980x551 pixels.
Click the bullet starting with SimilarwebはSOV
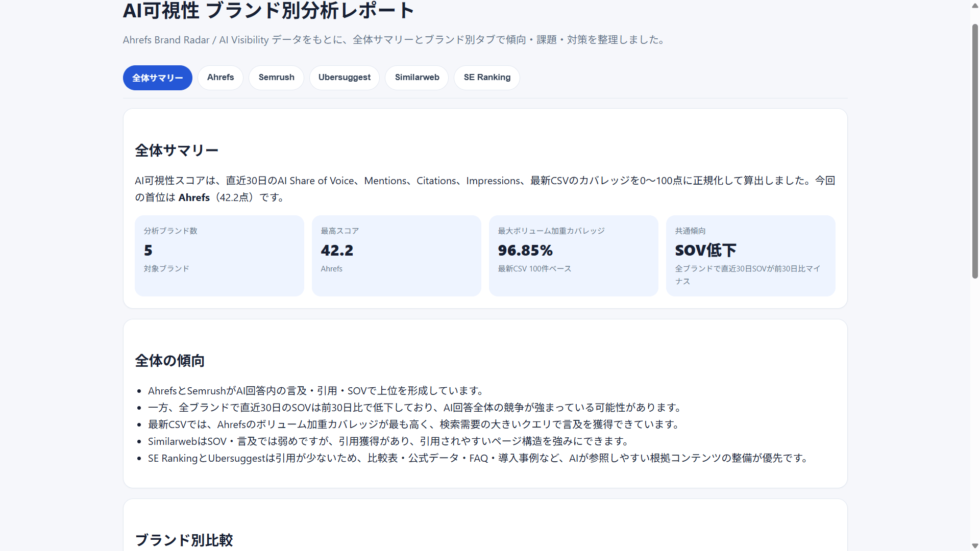click(390, 441)
